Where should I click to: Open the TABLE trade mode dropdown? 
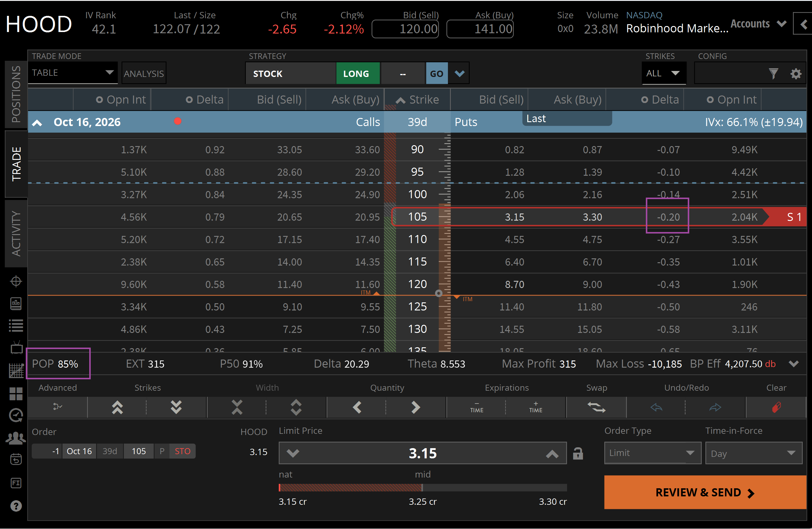73,73
